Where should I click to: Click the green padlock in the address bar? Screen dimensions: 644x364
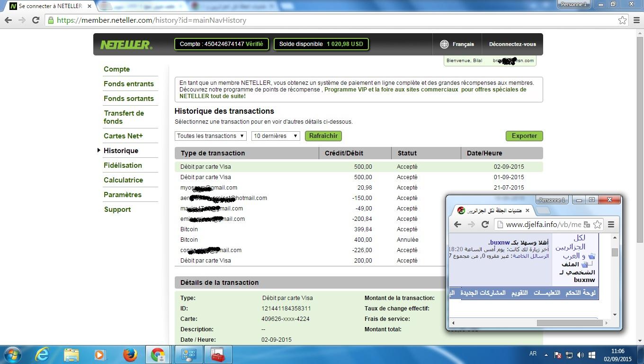[x=51, y=20]
